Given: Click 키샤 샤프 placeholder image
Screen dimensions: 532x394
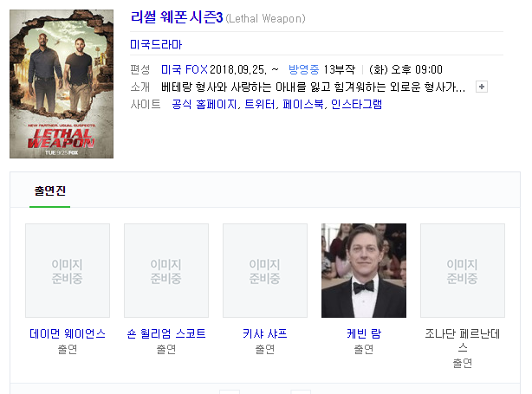Looking at the screenshot, I should pos(265,270).
